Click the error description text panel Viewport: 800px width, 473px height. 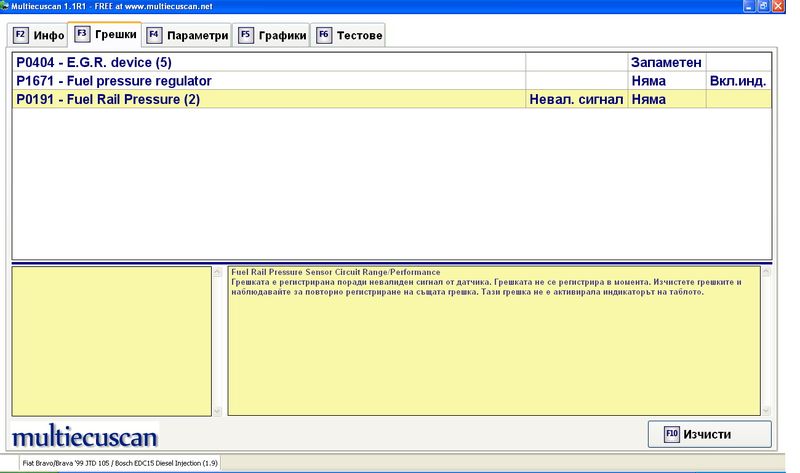[x=499, y=341]
